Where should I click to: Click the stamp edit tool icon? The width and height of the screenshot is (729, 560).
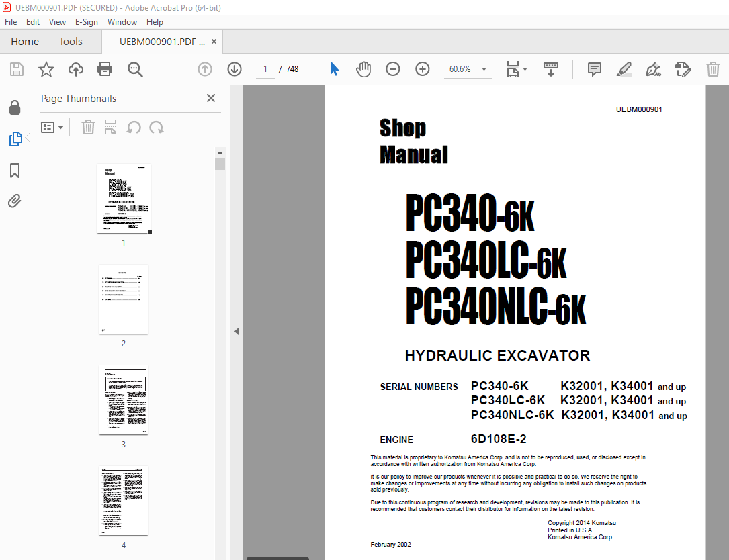click(x=683, y=69)
